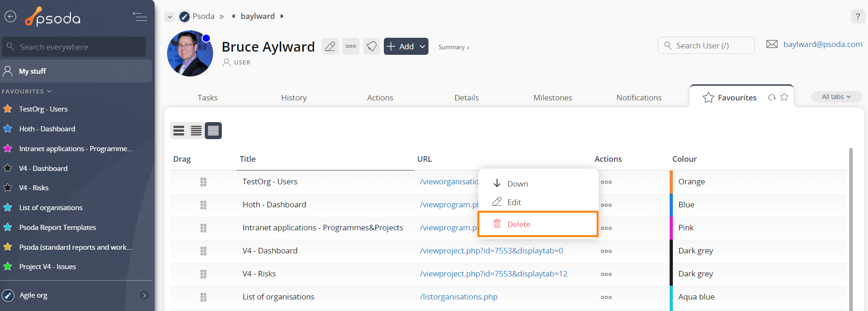This screenshot has height=311, width=868.
Task: Click Bruce Aylward's profile photo
Action: coord(190,53)
